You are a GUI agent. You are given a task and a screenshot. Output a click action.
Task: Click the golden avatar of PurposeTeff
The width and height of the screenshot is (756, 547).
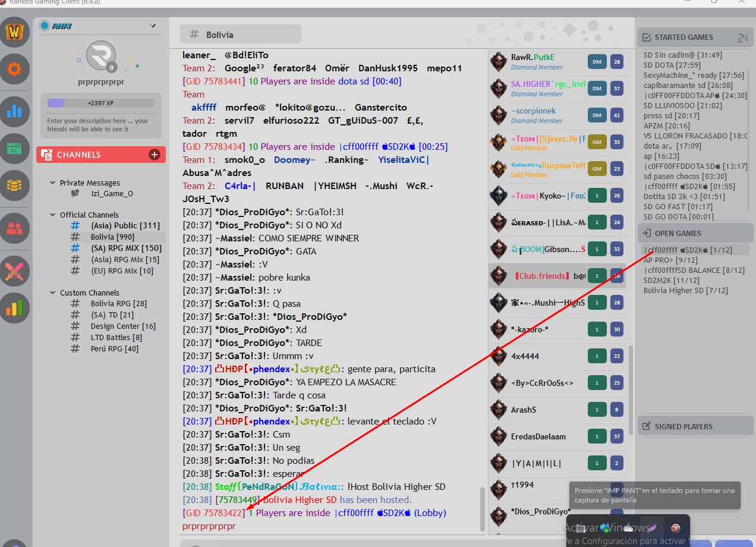coord(499,169)
